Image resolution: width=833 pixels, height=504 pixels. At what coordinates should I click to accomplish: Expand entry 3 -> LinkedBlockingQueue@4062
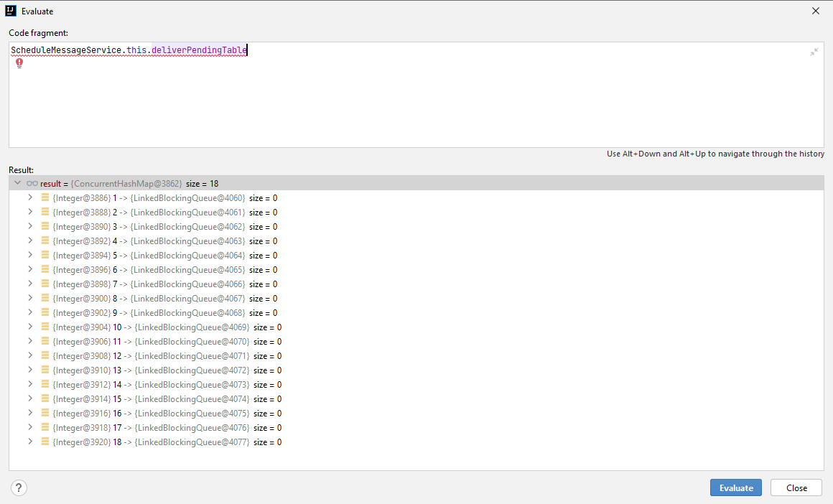tap(30, 226)
